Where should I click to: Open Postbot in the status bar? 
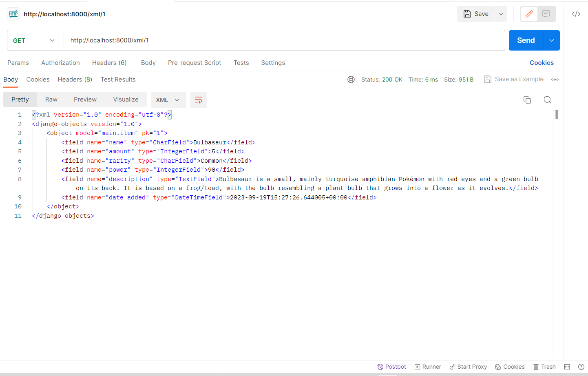coord(391,367)
